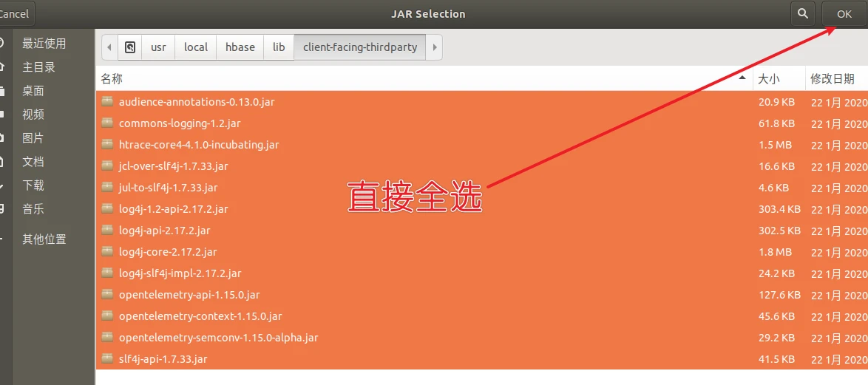Go to the hbase folder in path bar

tap(240, 47)
